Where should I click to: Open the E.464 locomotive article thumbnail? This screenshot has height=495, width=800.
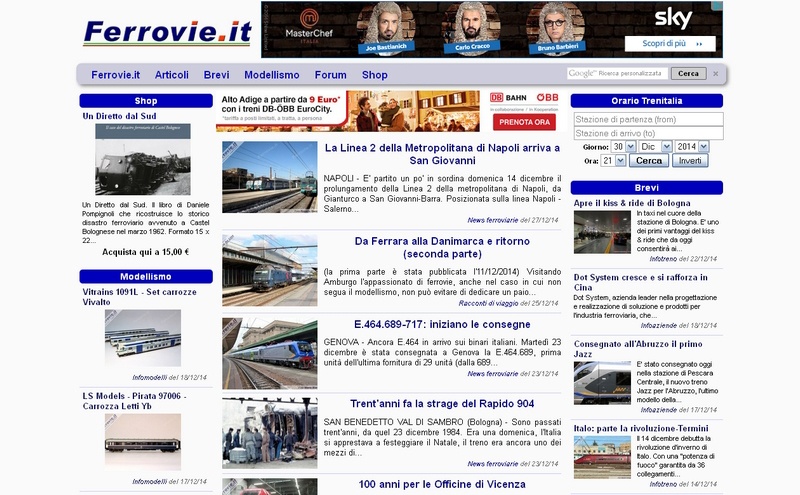coord(270,353)
